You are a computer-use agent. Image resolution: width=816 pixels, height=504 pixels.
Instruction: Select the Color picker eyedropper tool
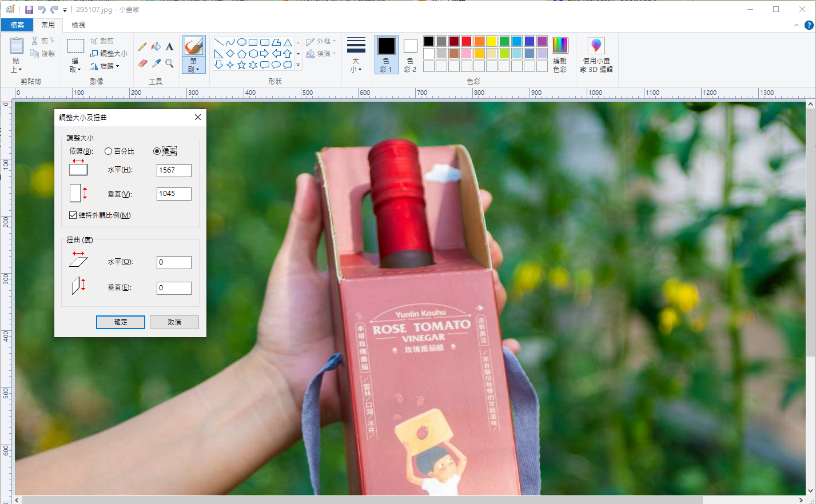click(x=156, y=63)
